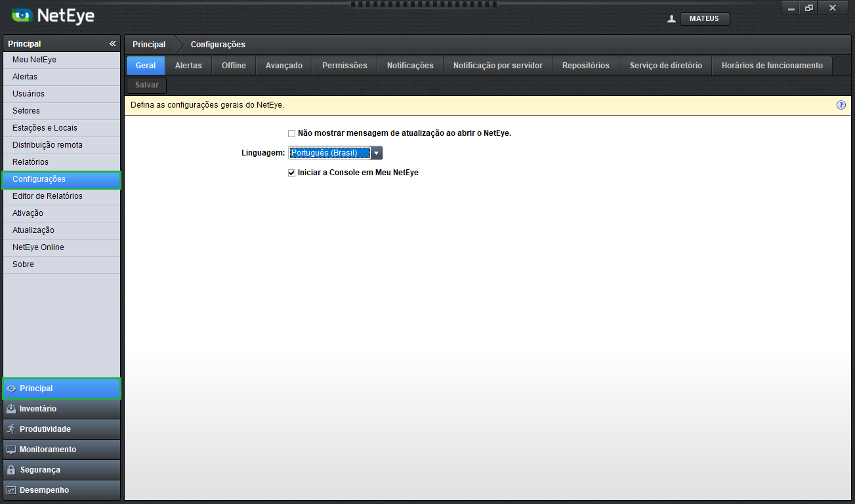
Task: Go to the Horários de funcionamento tab
Action: pyautogui.click(x=772, y=66)
